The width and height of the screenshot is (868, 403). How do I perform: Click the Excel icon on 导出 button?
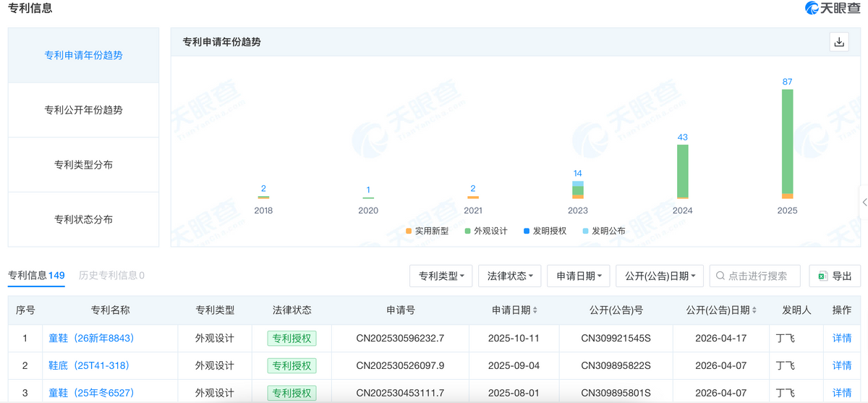pos(822,276)
